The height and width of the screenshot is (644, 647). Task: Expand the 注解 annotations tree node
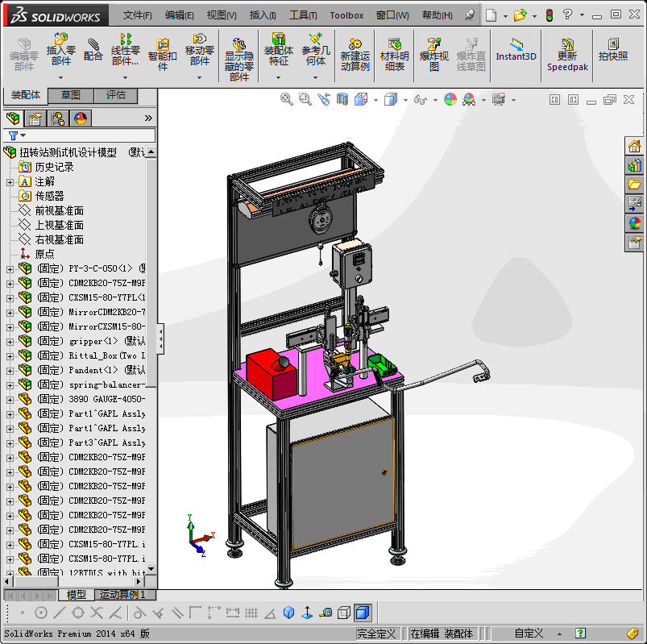10,182
